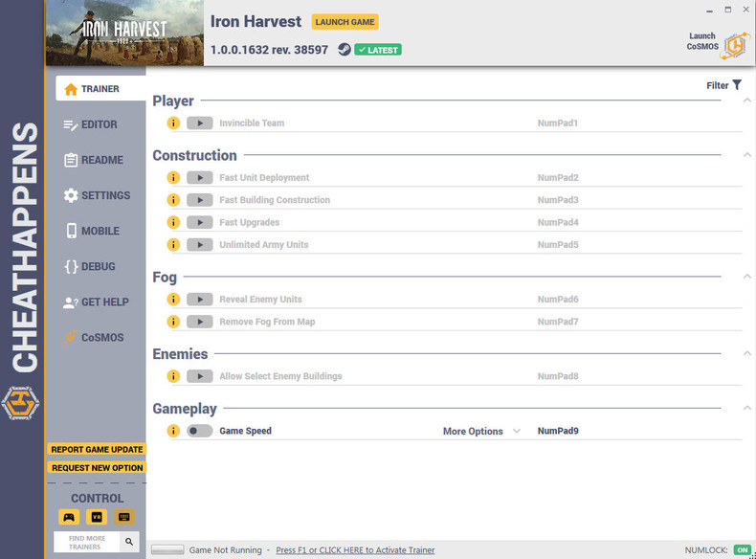
Task: Click the LAUNCH GAME button
Action: pos(345,22)
